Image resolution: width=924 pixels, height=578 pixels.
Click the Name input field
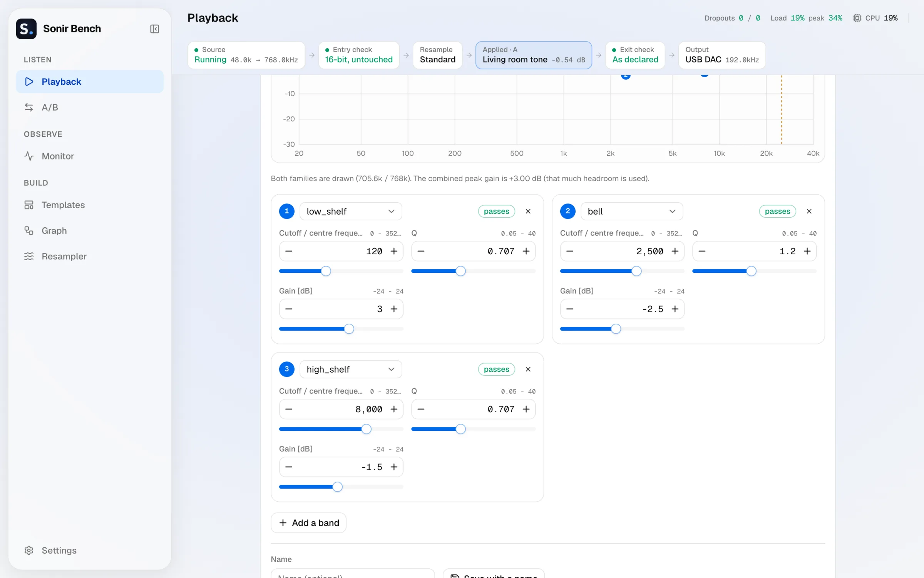tap(353, 574)
